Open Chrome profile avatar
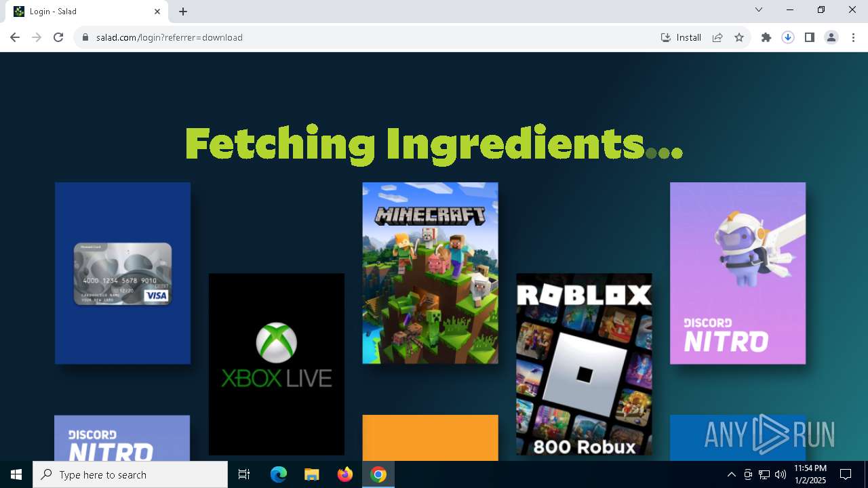The width and height of the screenshot is (868, 488). pyautogui.click(x=831, y=37)
